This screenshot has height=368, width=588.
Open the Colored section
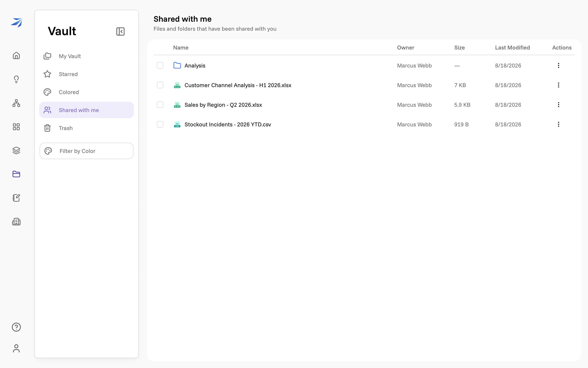tap(87, 92)
